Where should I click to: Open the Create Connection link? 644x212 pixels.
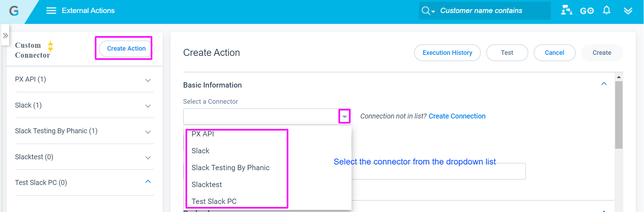pyautogui.click(x=457, y=116)
